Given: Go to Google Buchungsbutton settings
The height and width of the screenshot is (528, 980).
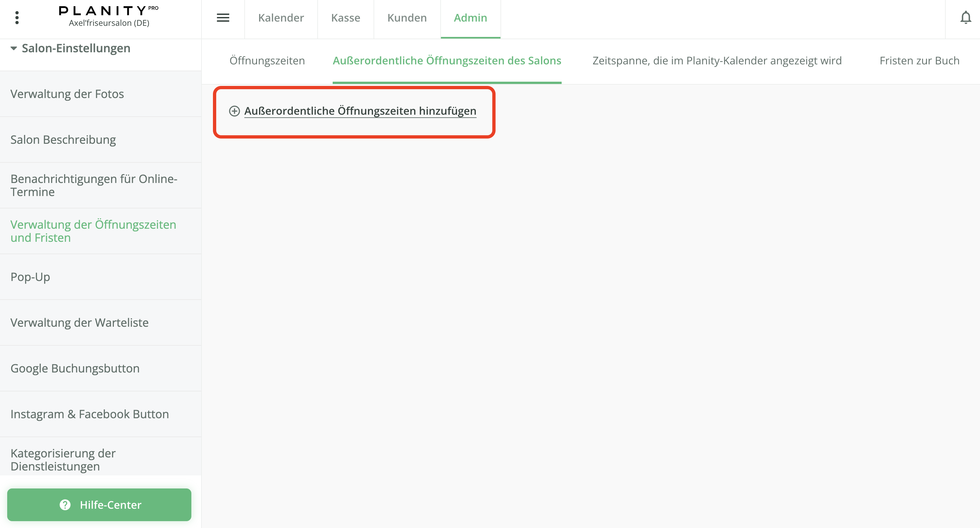Looking at the screenshot, I should pos(75,368).
